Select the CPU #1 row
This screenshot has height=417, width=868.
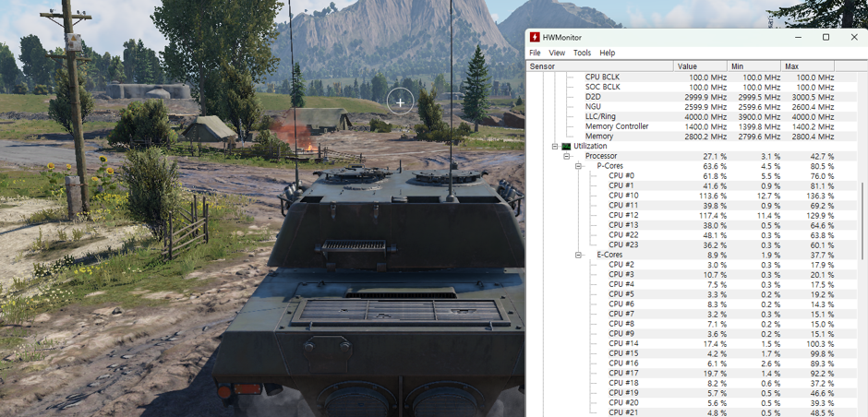click(692, 185)
